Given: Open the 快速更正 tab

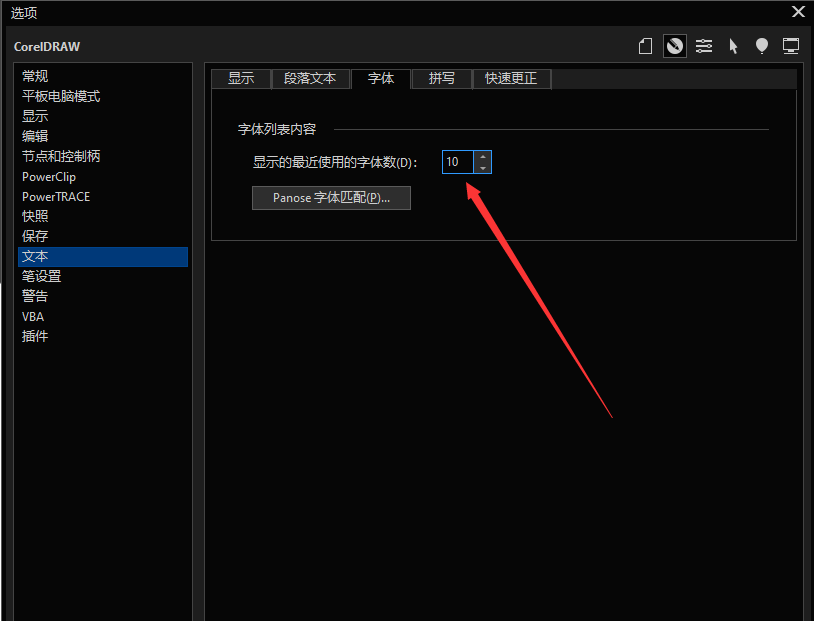Looking at the screenshot, I should [511, 79].
